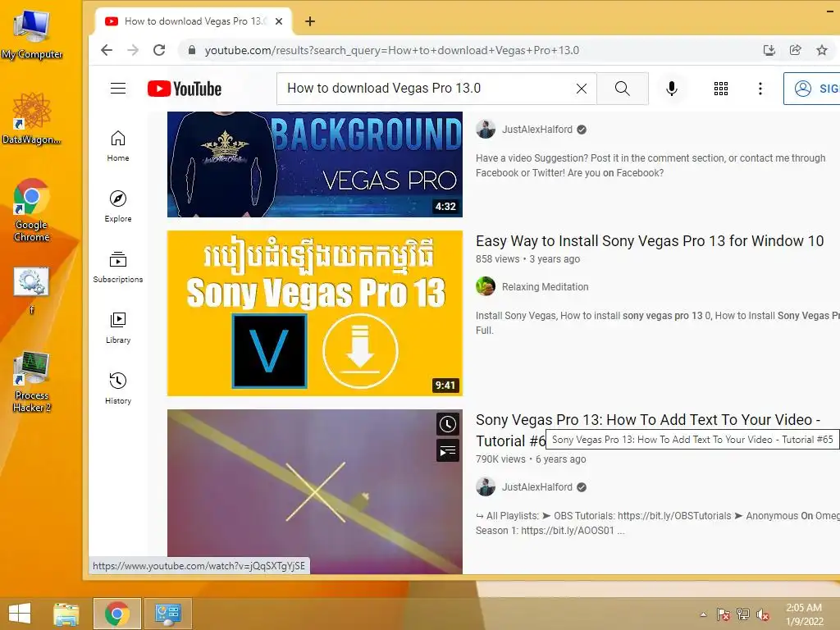
Task: Show hidden tray icons arrow
Action: 703,614
